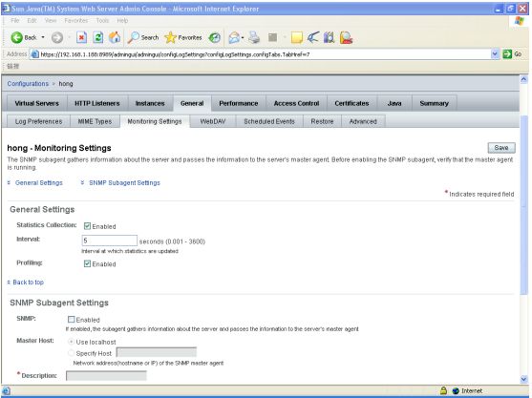The image size is (532, 398).
Task: Click the page icon in address bar
Action: point(34,54)
